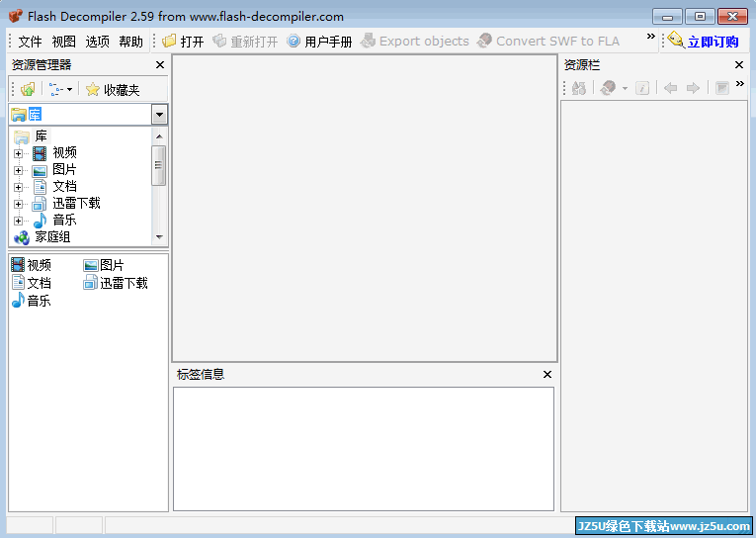This screenshot has height=538, width=756.
Task: Open the 文件 menu
Action: pyautogui.click(x=30, y=42)
